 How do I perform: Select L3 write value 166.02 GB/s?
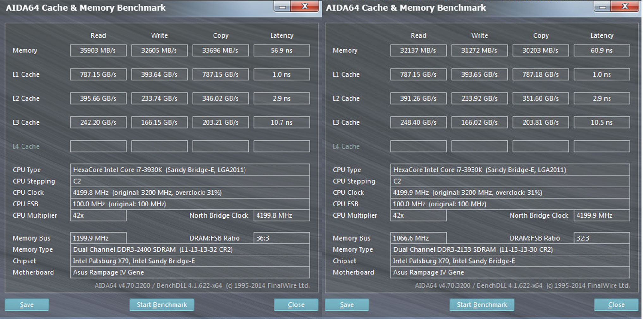click(x=479, y=122)
